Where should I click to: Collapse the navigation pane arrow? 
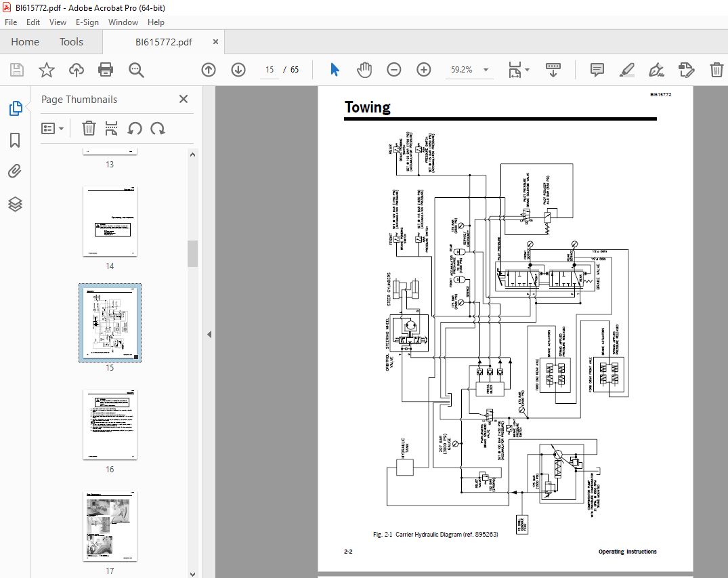coord(209,334)
